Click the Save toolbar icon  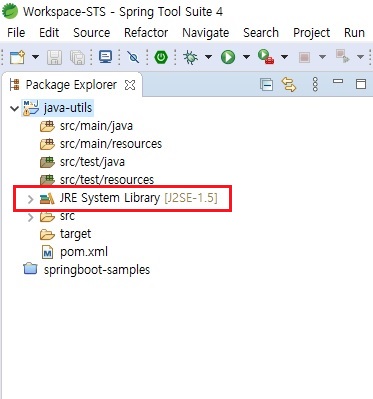point(54,57)
